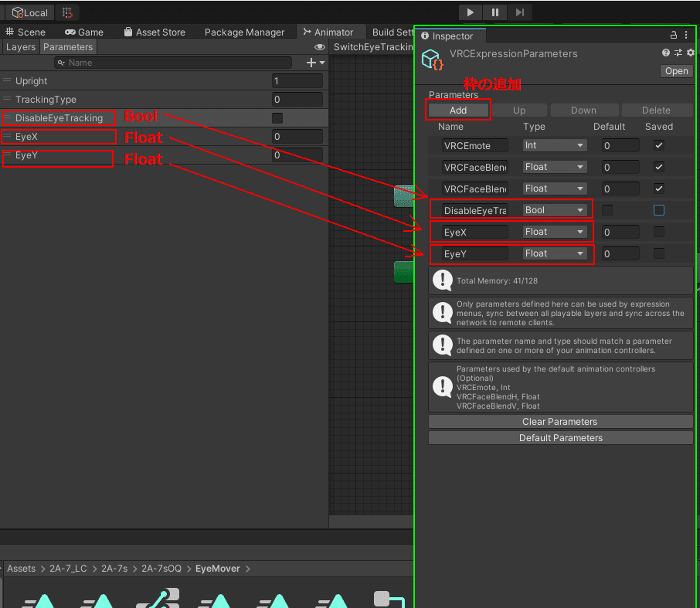Click the Step forward button

point(520,12)
